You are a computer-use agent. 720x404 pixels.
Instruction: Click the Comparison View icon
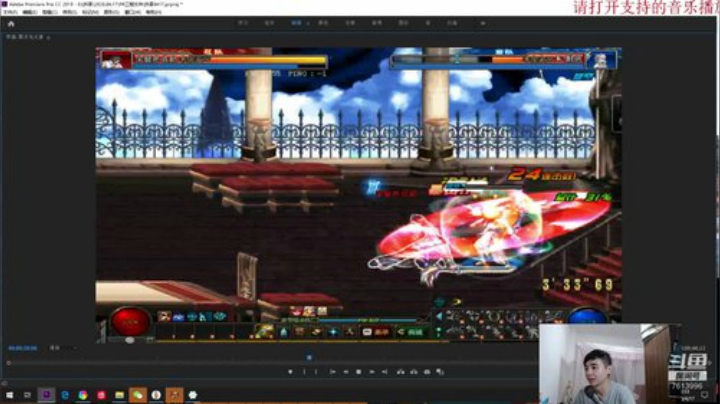440,372
